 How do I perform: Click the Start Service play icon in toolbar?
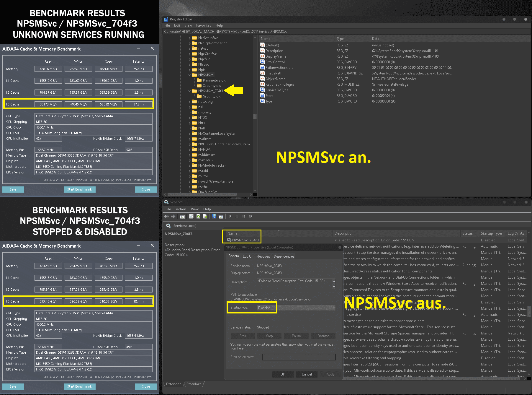click(230, 217)
